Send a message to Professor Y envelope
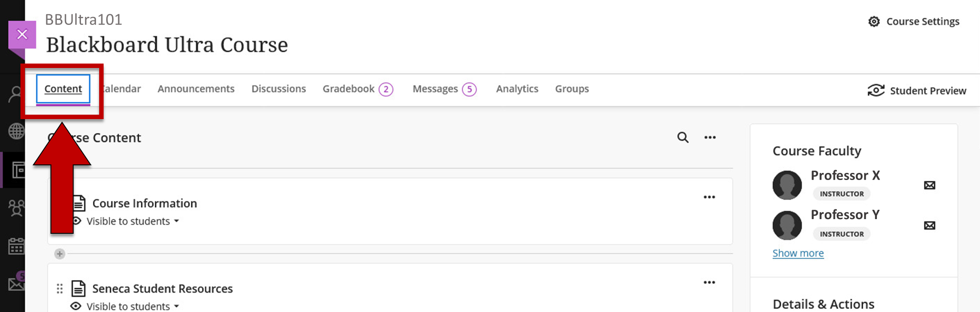 tap(929, 225)
